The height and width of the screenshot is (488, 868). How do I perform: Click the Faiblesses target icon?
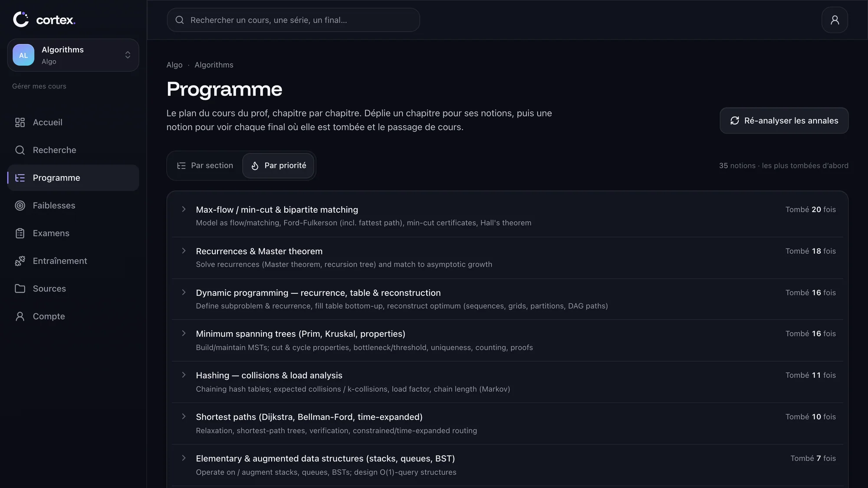[20, 206]
